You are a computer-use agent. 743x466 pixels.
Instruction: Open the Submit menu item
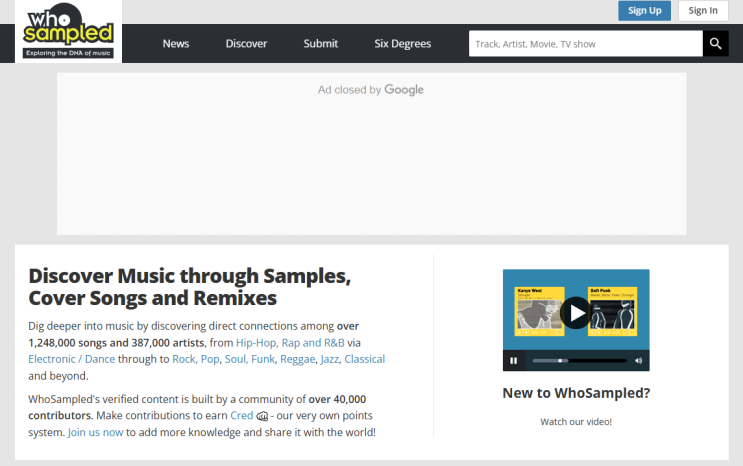tap(321, 44)
